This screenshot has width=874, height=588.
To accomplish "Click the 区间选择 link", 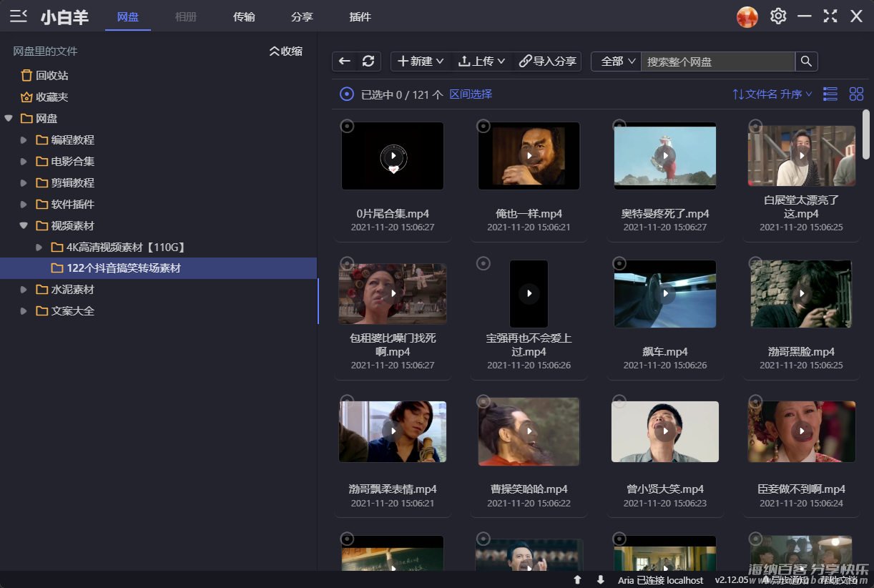I will point(471,94).
